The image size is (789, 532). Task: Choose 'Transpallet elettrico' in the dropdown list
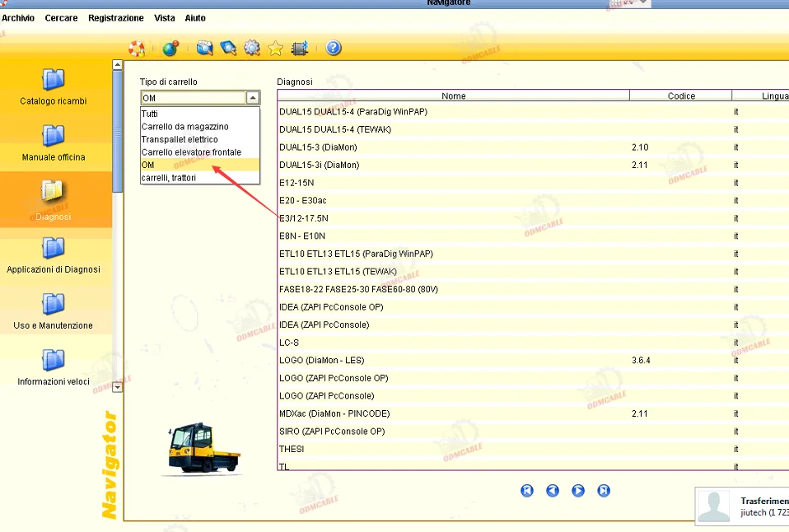(x=180, y=140)
